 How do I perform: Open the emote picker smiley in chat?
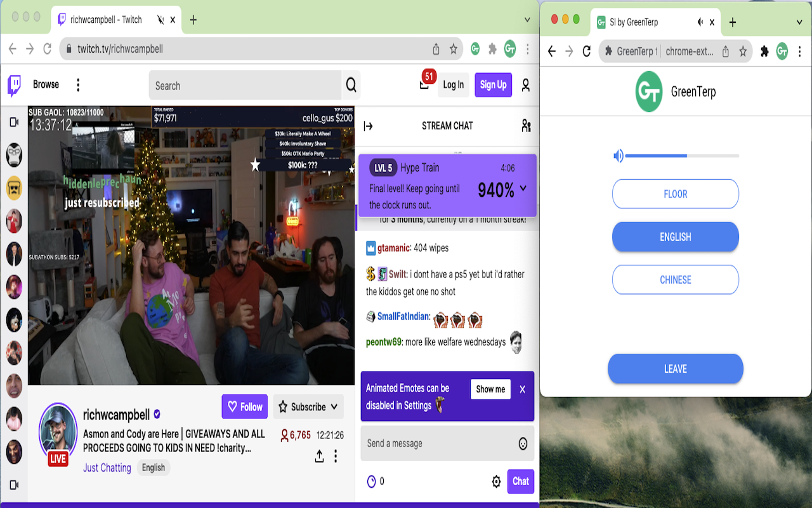click(x=523, y=444)
